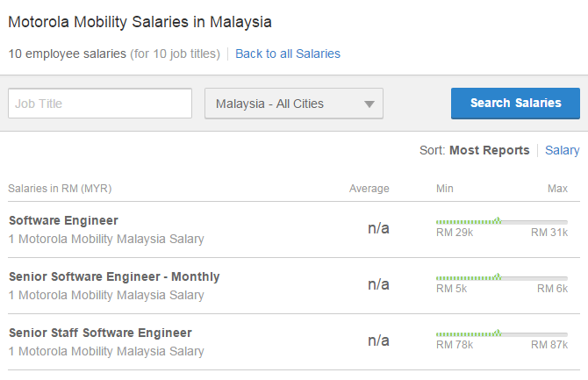The width and height of the screenshot is (588, 380).
Task: Open Senior Software Engineer - Monthly entry
Action: click(x=114, y=276)
